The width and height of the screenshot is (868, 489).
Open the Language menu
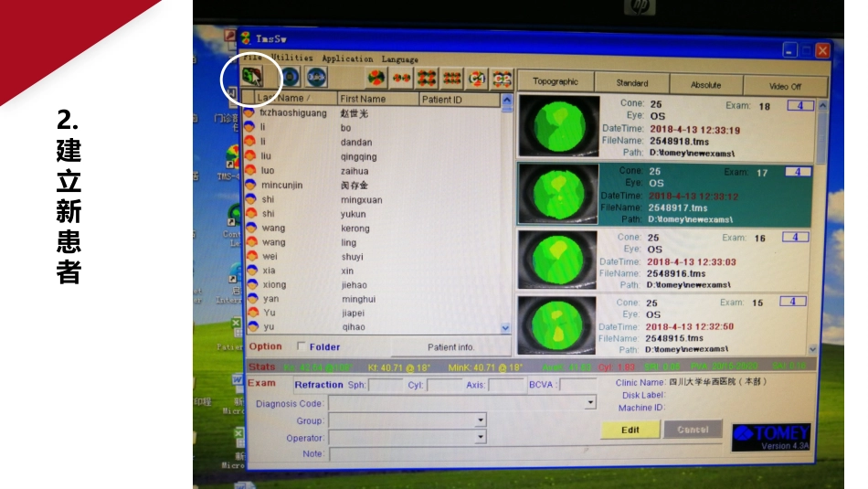(400, 59)
